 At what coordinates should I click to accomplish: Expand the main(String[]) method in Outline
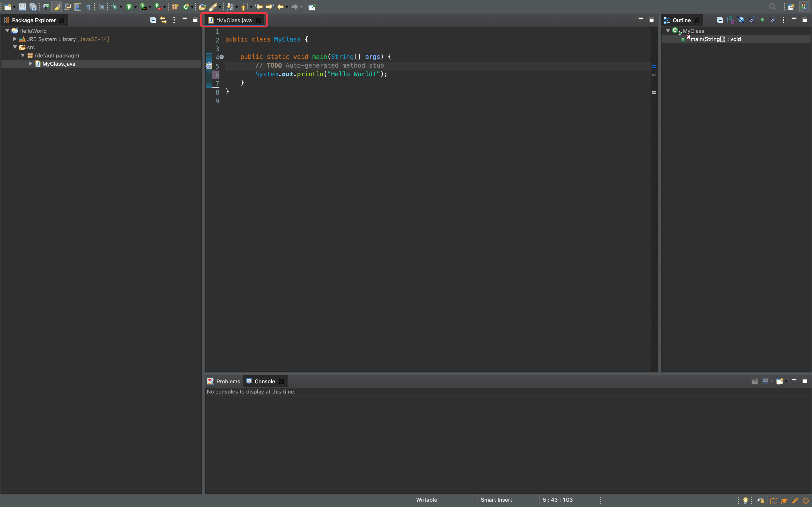click(677, 39)
